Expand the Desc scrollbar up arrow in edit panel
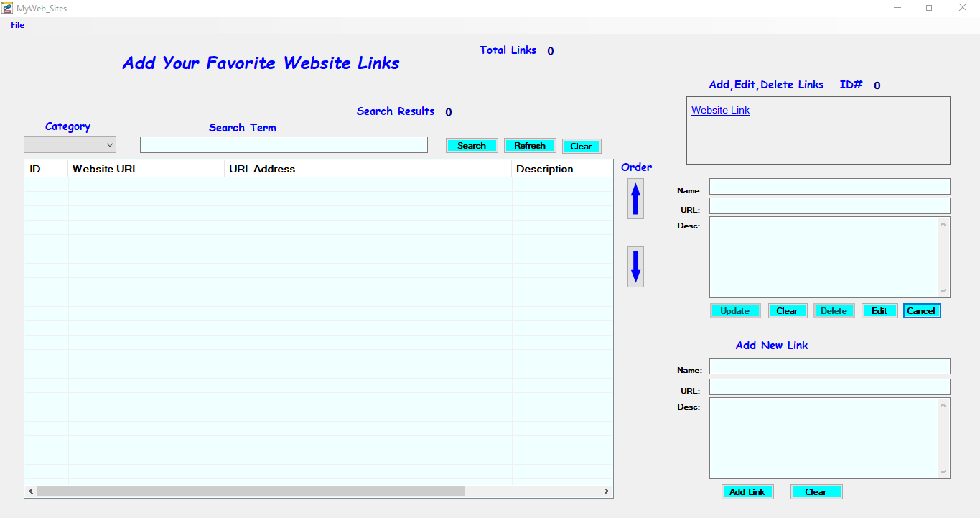The width and height of the screenshot is (980, 518). coord(944,223)
